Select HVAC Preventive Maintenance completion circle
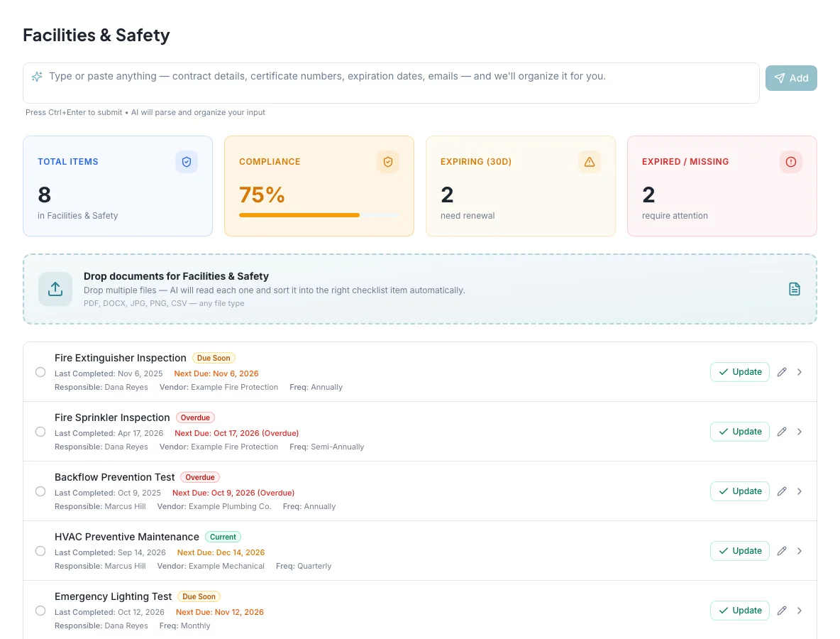840x639 pixels. (40, 551)
